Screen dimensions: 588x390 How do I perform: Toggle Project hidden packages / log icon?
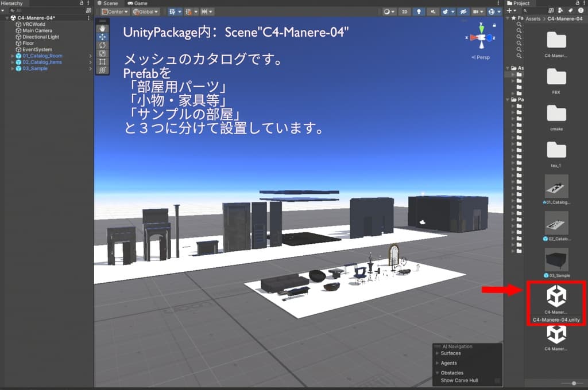click(581, 10)
